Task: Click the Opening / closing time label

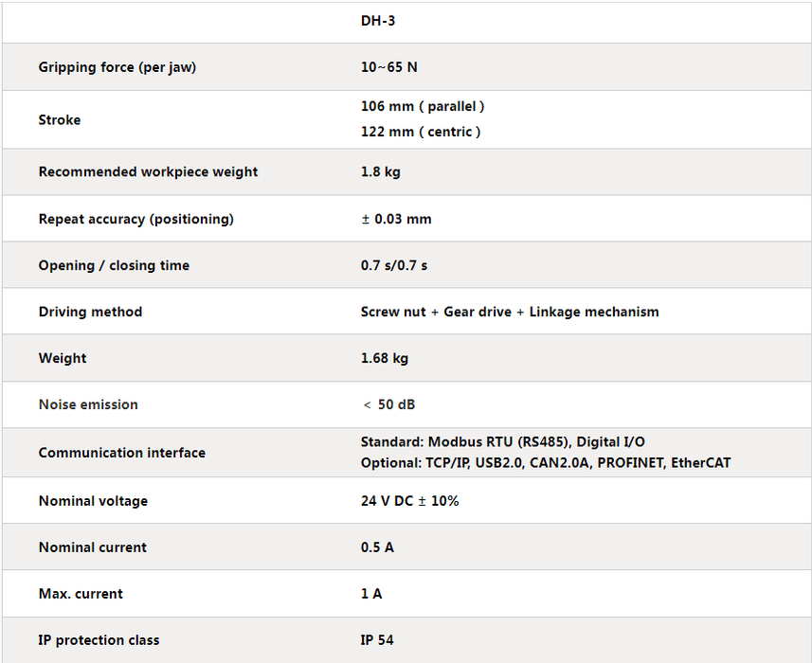Action: 114,265
